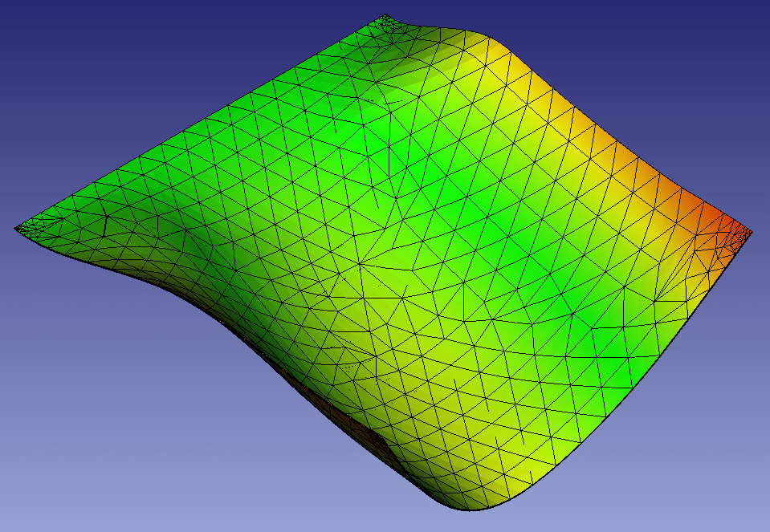The width and height of the screenshot is (770, 532).
Task: Select the upper-left straight edge of the mesh
Action: (201, 120)
